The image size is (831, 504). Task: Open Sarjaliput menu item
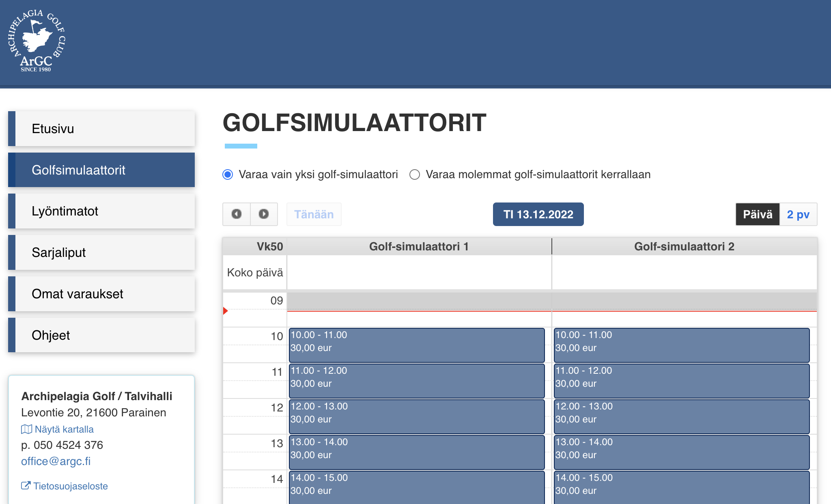coord(101,252)
